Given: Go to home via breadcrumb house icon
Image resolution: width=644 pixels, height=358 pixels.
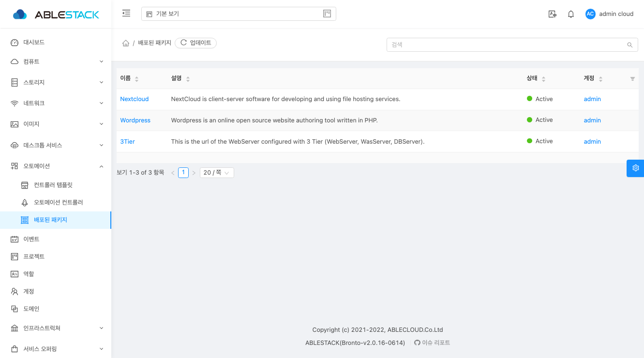Looking at the screenshot, I should pyautogui.click(x=126, y=43).
